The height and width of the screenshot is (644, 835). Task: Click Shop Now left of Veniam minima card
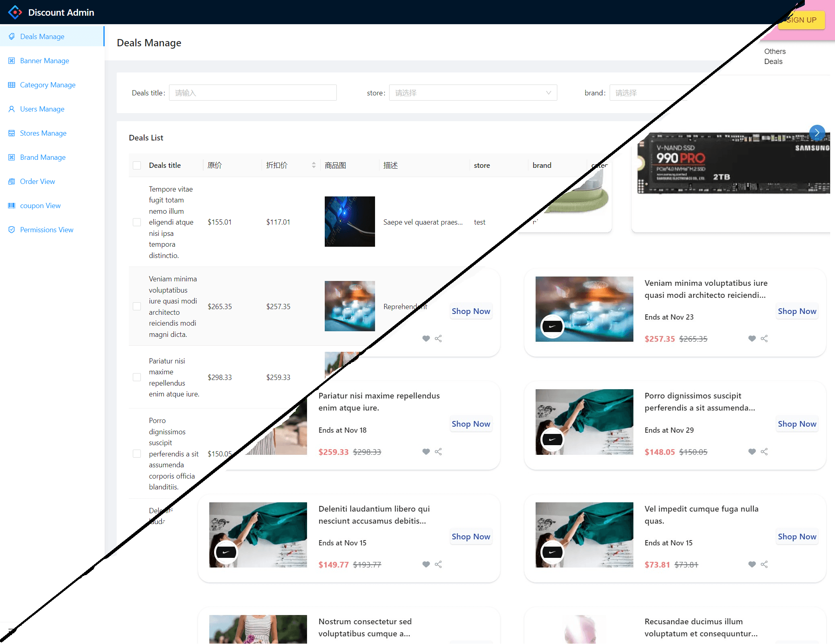[x=471, y=311]
